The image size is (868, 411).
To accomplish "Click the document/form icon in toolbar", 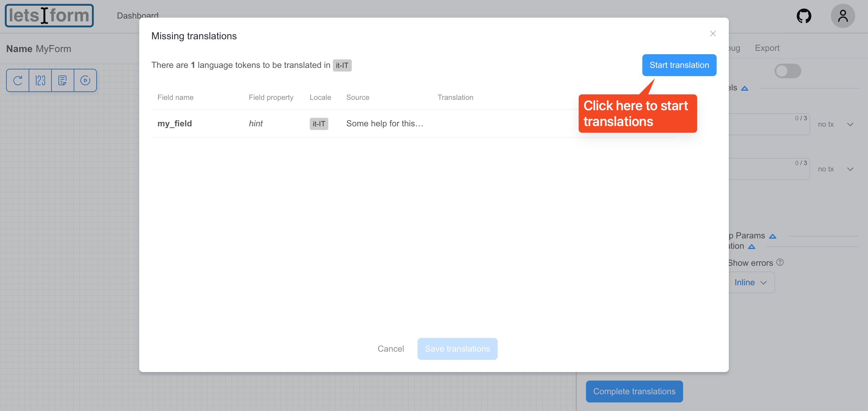I will tap(62, 80).
